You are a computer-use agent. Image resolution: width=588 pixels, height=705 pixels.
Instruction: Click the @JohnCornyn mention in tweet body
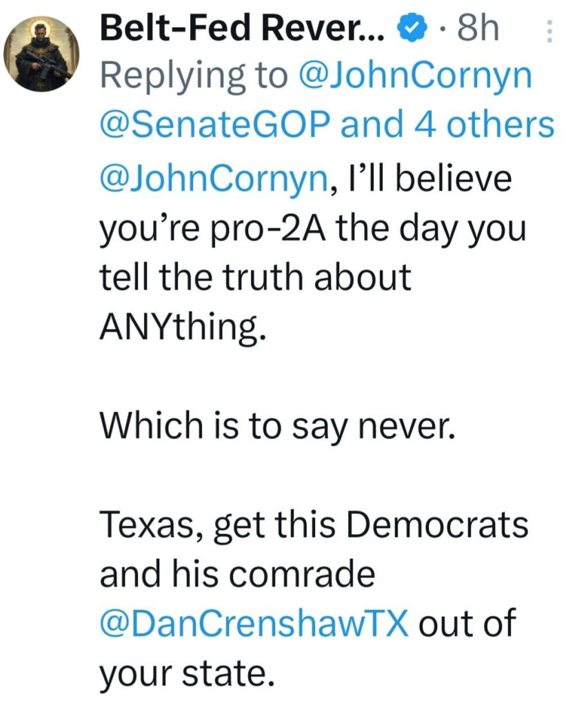pyautogui.click(x=212, y=179)
